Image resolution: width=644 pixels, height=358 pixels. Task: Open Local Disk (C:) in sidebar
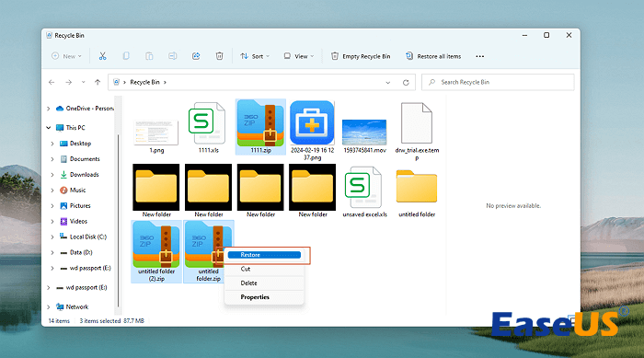coord(84,237)
